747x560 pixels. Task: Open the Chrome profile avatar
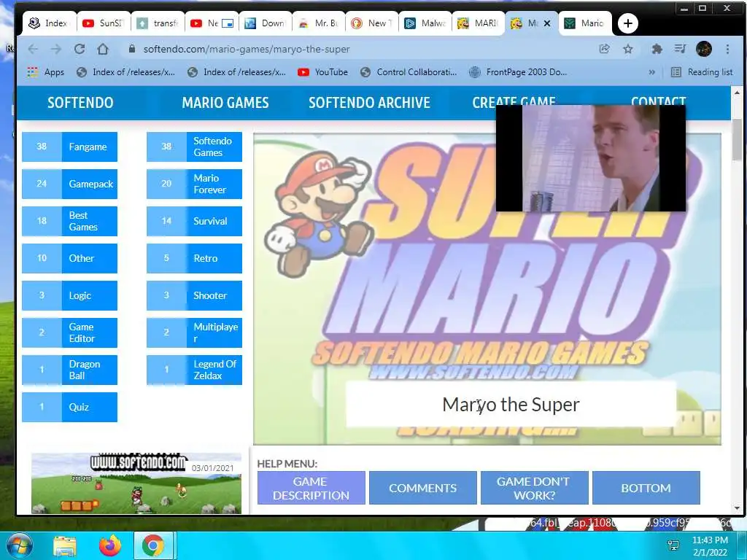(x=704, y=49)
